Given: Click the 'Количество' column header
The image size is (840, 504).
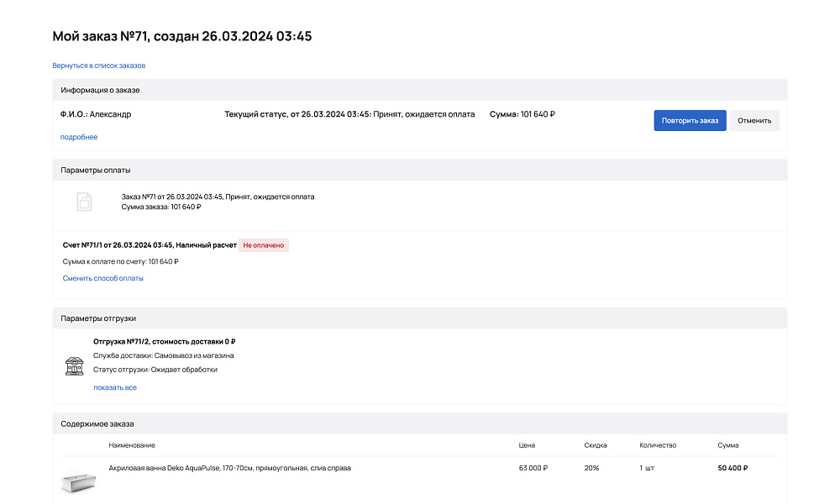Looking at the screenshot, I should click(657, 445).
